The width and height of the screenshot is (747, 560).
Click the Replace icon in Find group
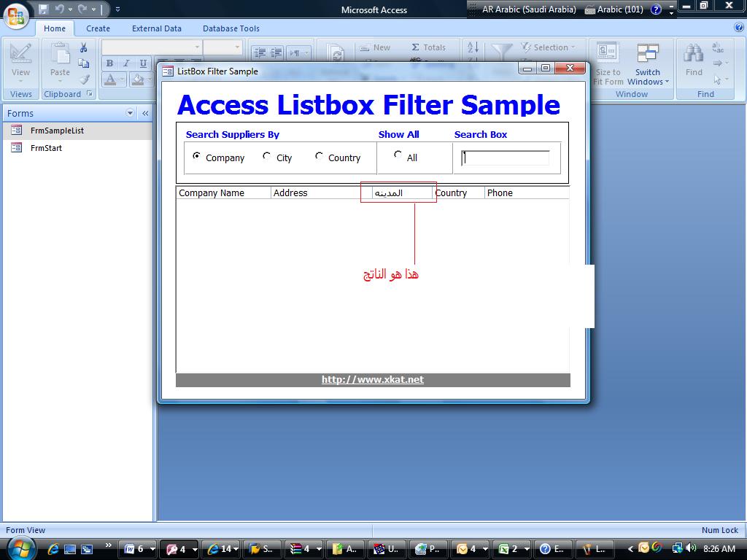[x=718, y=47]
